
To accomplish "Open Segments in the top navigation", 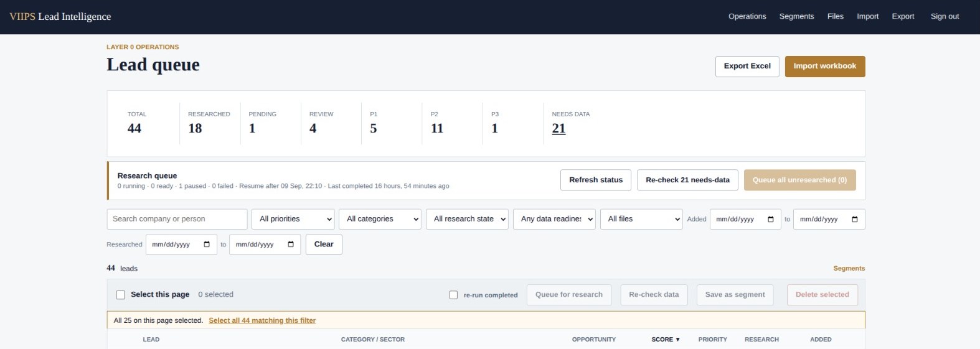I will pyautogui.click(x=796, y=16).
